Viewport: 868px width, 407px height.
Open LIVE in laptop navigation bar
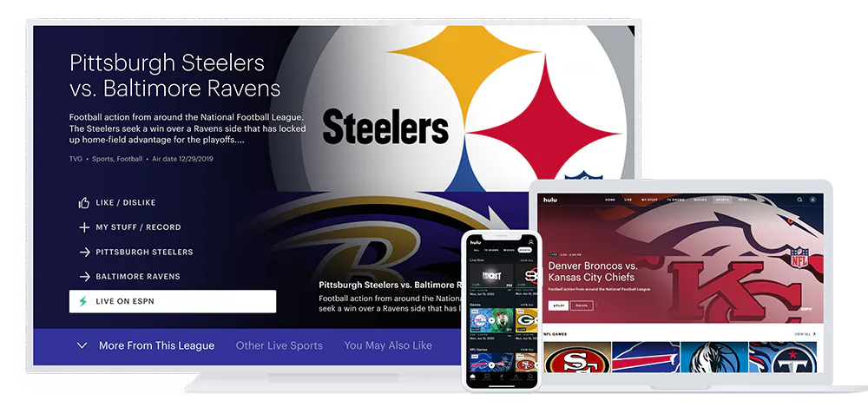tap(628, 200)
